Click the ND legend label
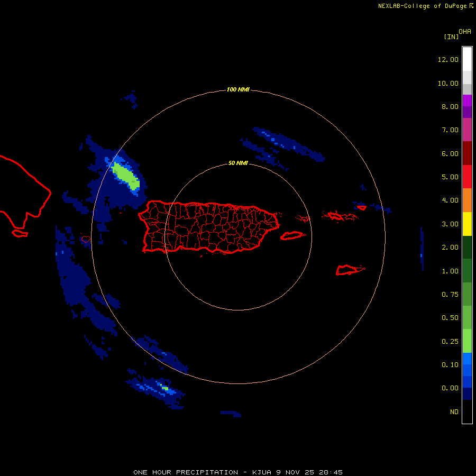476x476 pixels. (454, 412)
